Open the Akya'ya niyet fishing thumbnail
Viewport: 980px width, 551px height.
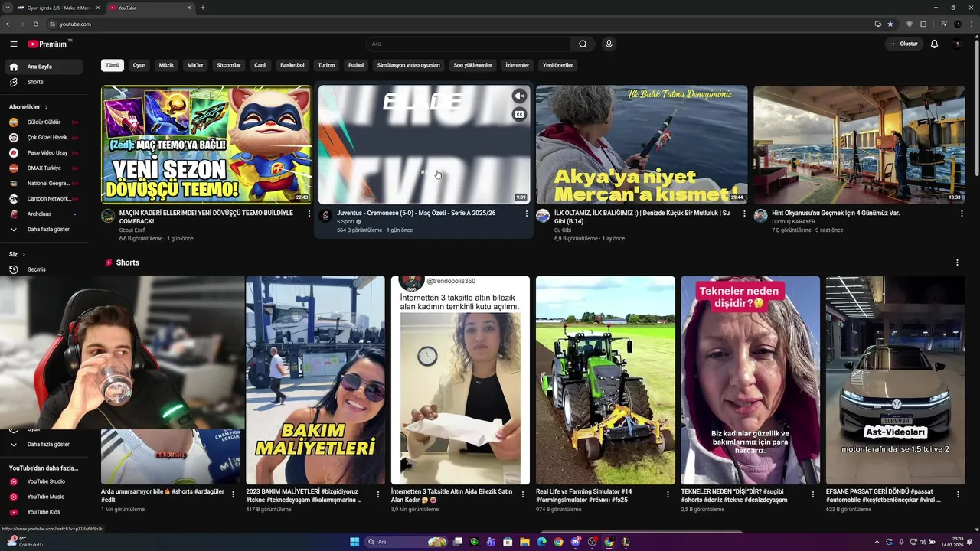(642, 145)
